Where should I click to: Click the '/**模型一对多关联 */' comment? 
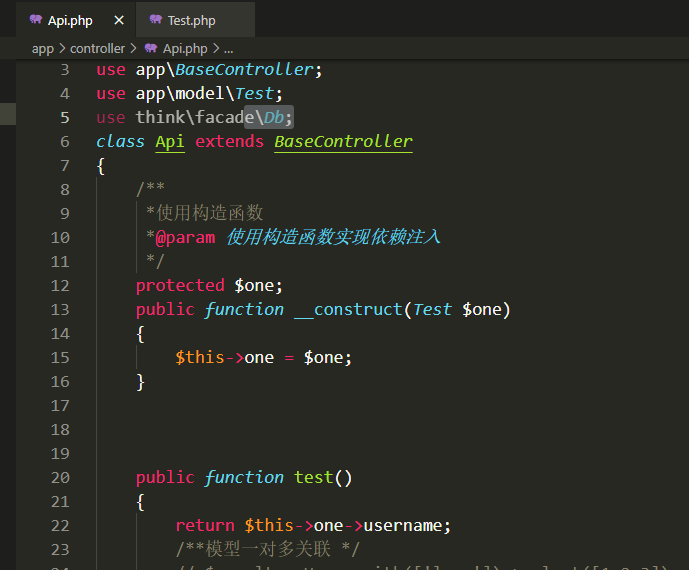tap(268, 549)
